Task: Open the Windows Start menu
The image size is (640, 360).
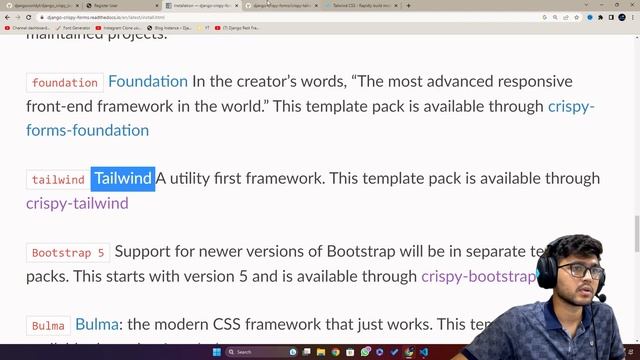Action: click(217, 352)
